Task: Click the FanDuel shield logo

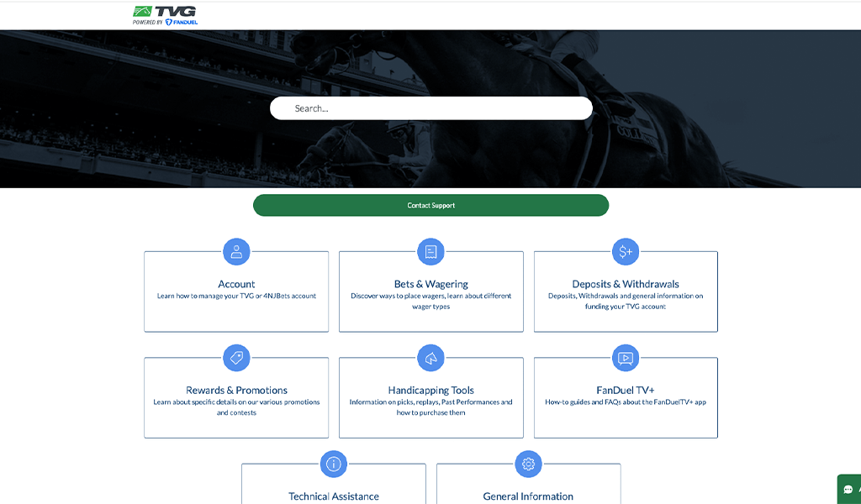Action: (x=168, y=23)
